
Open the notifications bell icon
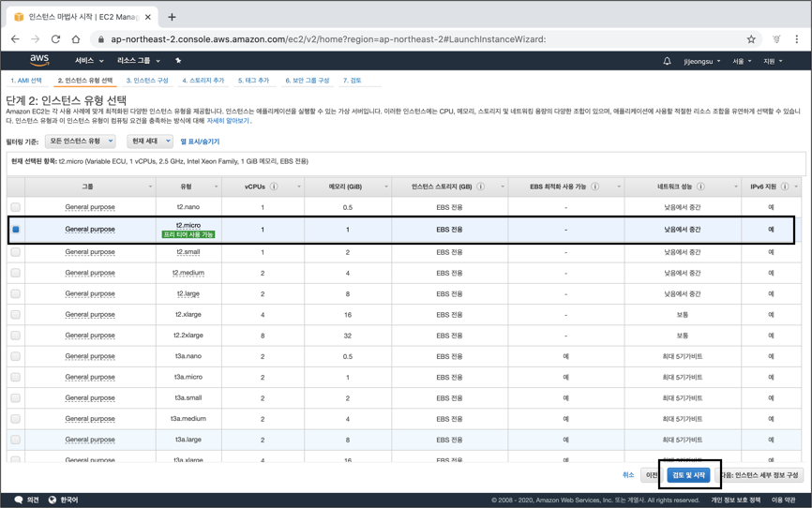click(x=667, y=61)
